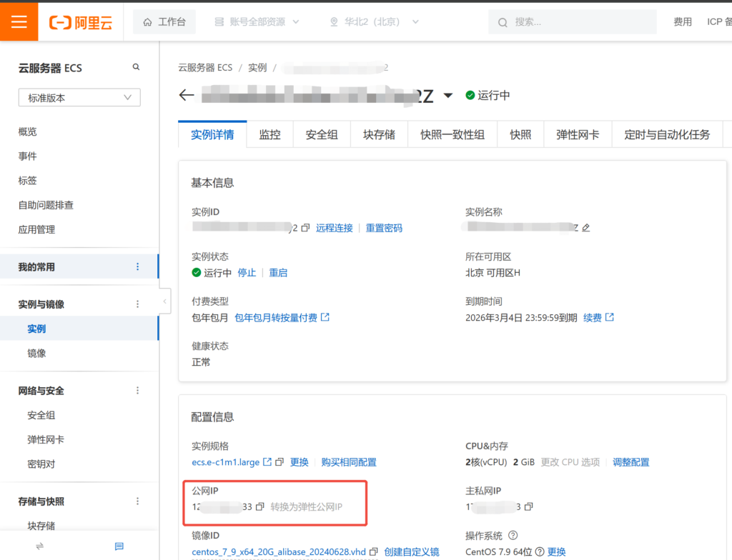Screen dimensions: 732x560
Task: Expand the 华北2（北京） region selector
Action: pyautogui.click(x=374, y=22)
